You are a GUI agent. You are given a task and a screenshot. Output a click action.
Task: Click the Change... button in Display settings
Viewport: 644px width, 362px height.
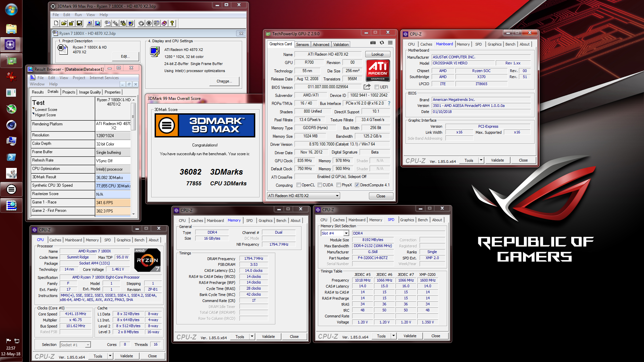click(x=224, y=81)
